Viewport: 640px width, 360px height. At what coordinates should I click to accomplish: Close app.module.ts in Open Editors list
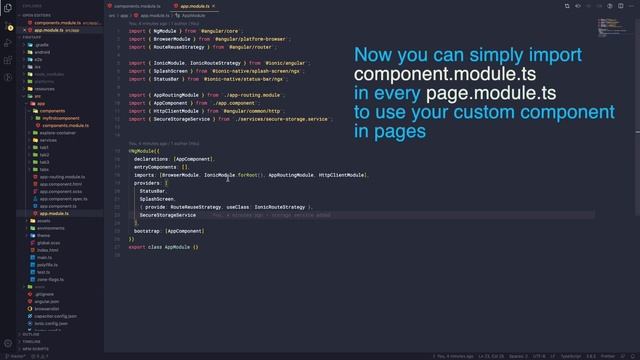click(24, 30)
